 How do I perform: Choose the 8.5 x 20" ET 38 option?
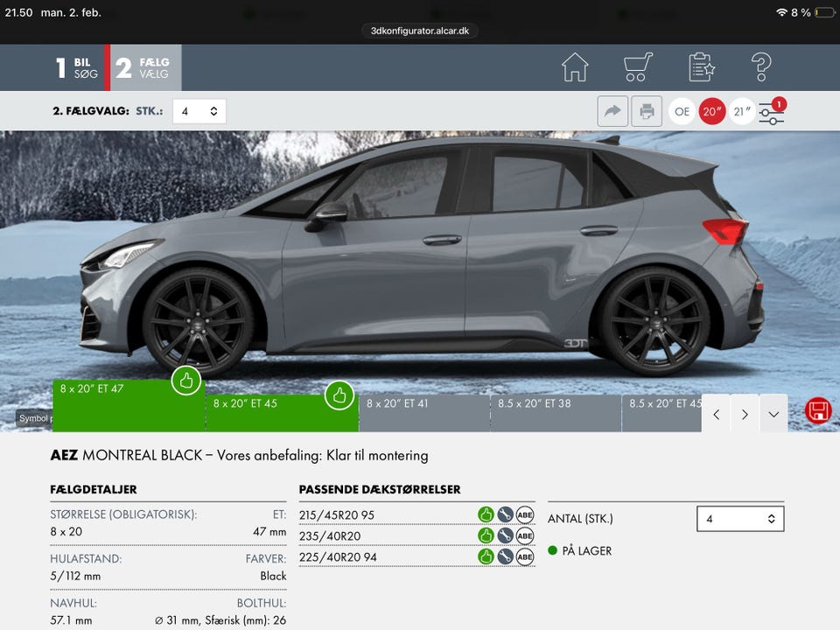click(556, 413)
